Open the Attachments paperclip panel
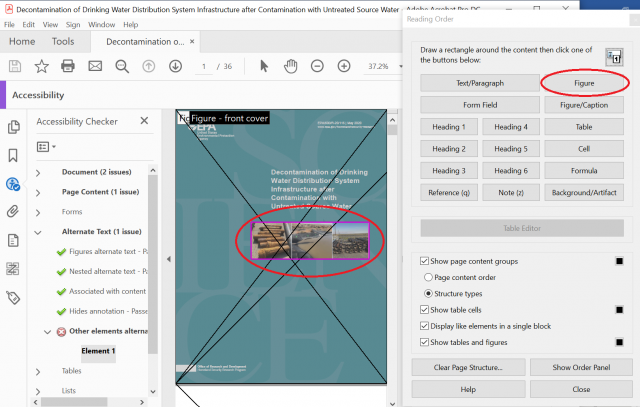Viewport: 640px width, 407px height. click(14, 212)
